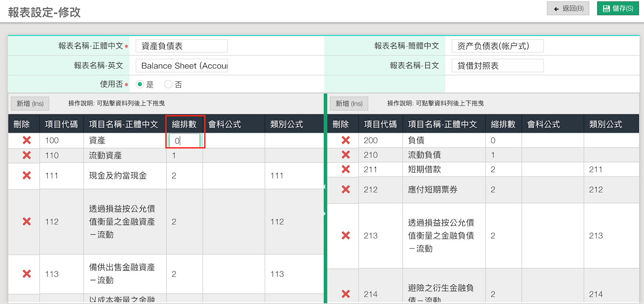Delete row 200 負債 with red X
The image size is (644, 304).
[346, 140]
